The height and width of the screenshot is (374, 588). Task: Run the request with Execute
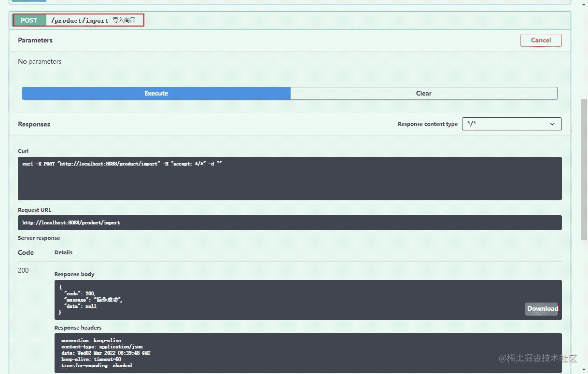click(156, 93)
